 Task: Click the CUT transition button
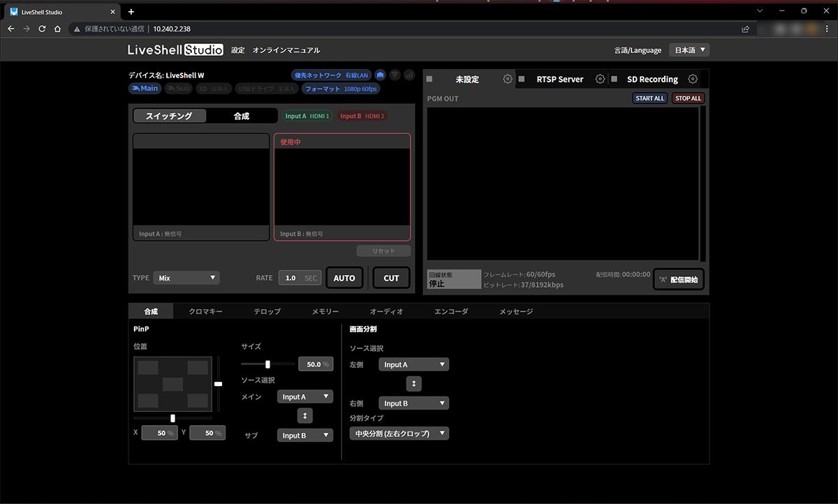391,278
